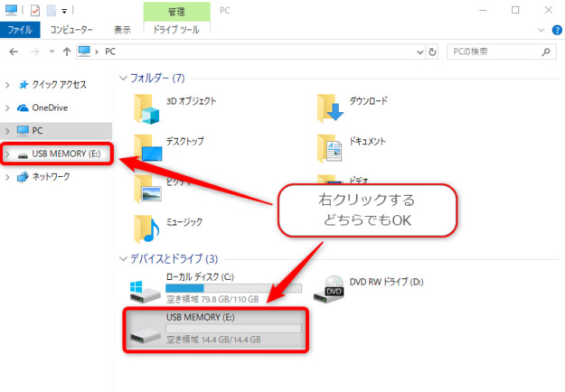Click the C: drive usage bar
Screen dimensions: 565x392
click(233, 288)
